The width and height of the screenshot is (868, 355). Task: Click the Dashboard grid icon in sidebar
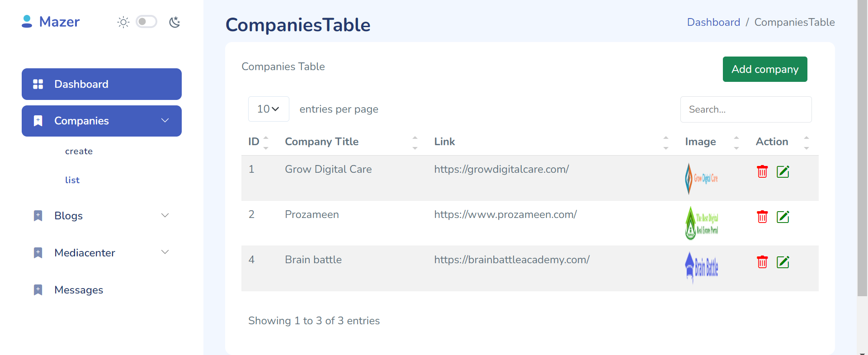click(x=38, y=84)
